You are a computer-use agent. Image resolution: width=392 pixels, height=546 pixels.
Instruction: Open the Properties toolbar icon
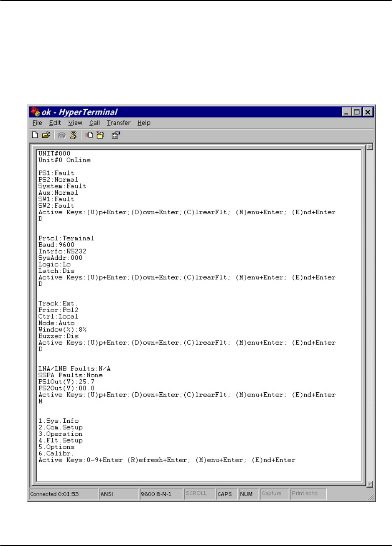point(116,135)
